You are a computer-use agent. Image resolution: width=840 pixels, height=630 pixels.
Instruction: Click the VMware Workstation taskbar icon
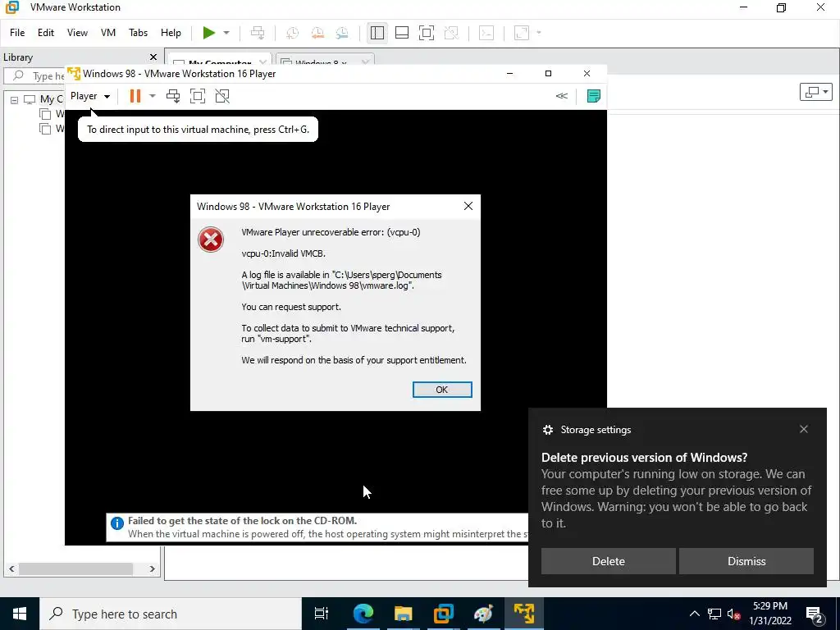point(443,614)
